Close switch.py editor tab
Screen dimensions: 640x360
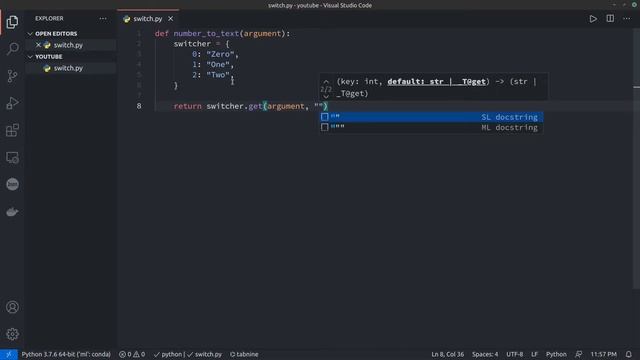pos(171,19)
